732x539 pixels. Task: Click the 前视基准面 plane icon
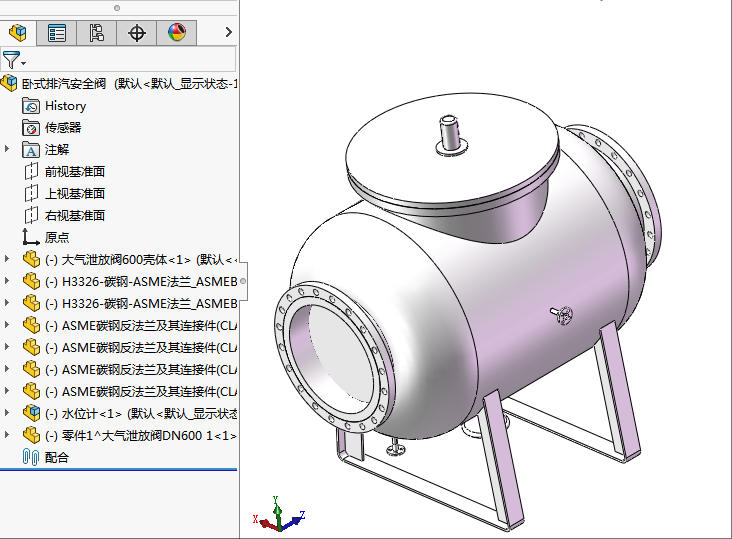coord(31,171)
